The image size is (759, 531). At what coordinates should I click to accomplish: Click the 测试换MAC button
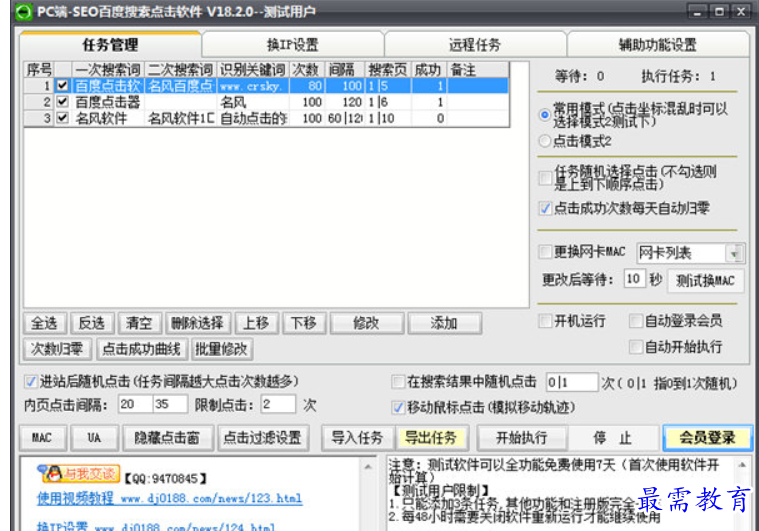706,281
